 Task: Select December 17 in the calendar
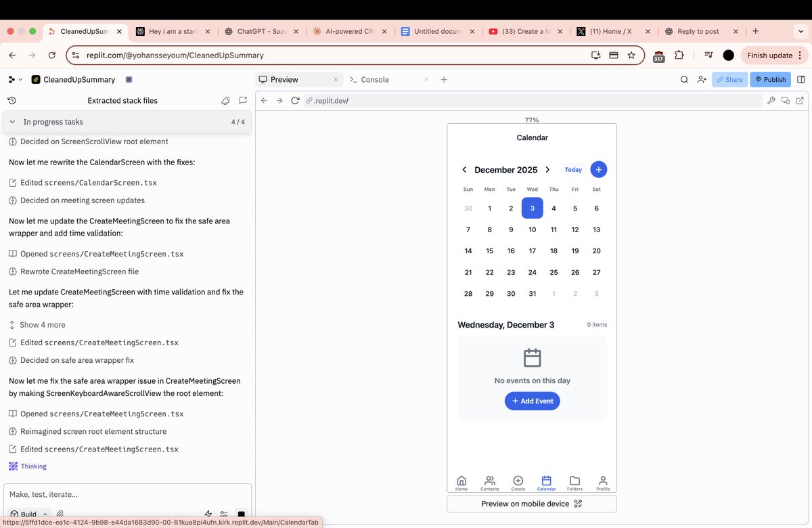pyautogui.click(x=533, y=251)
